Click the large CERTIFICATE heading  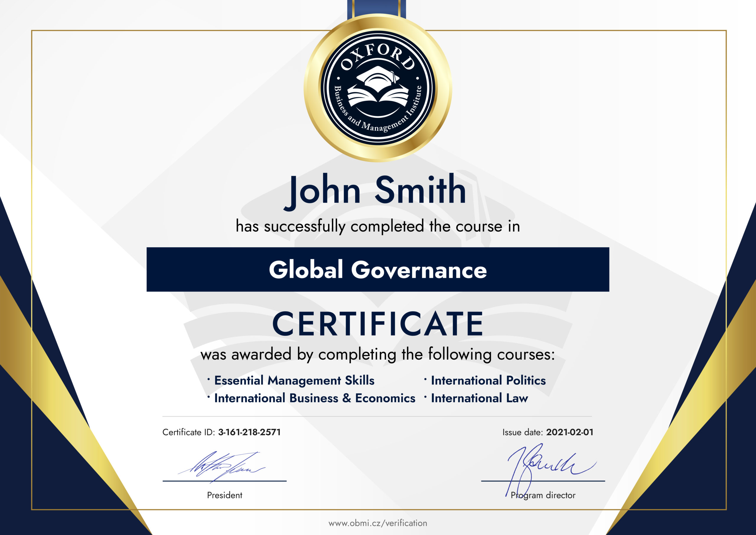tap(378, 324)
